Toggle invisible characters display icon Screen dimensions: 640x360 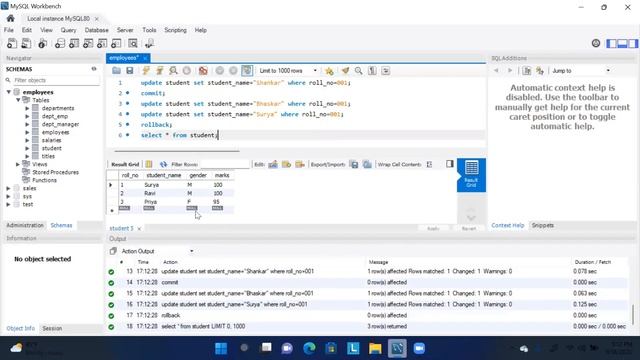tap(372, 71)
